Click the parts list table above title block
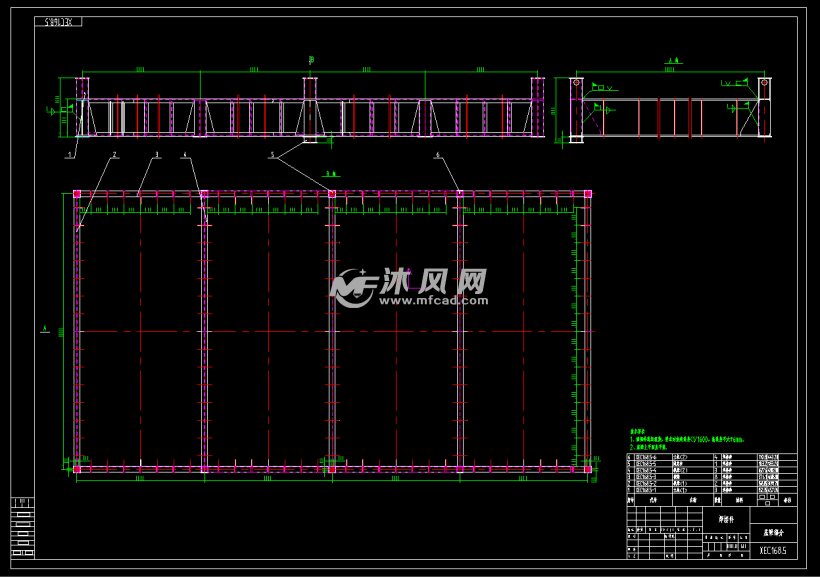Viewport: 820px width, 577px height. pyautogui.click(x=711, y=475)
